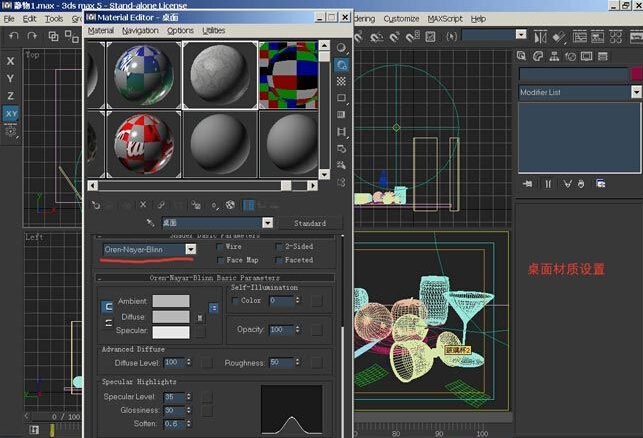
Task: Open the material name dropdown arrow
Action: pos(267,223)
